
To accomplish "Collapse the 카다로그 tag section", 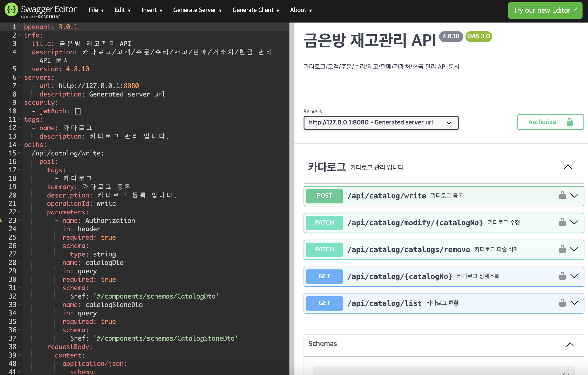I will [x=568, y=167].
